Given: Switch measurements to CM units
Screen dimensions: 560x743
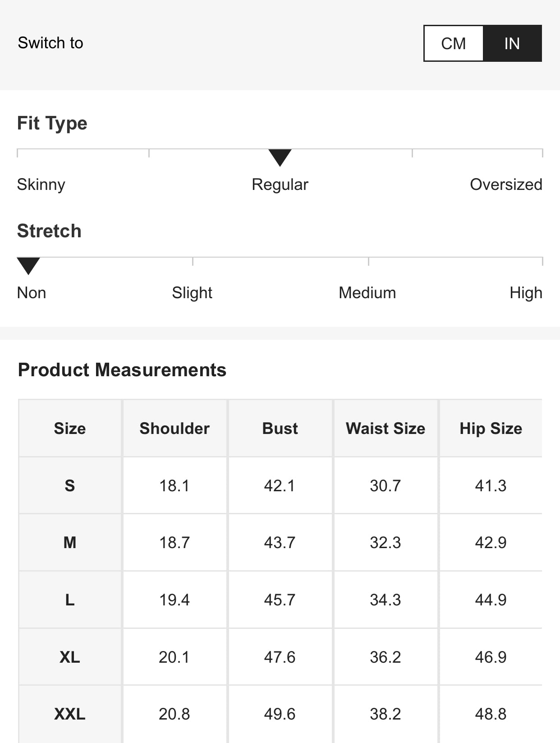Looking at the screenshot, I should coord(453,43).
